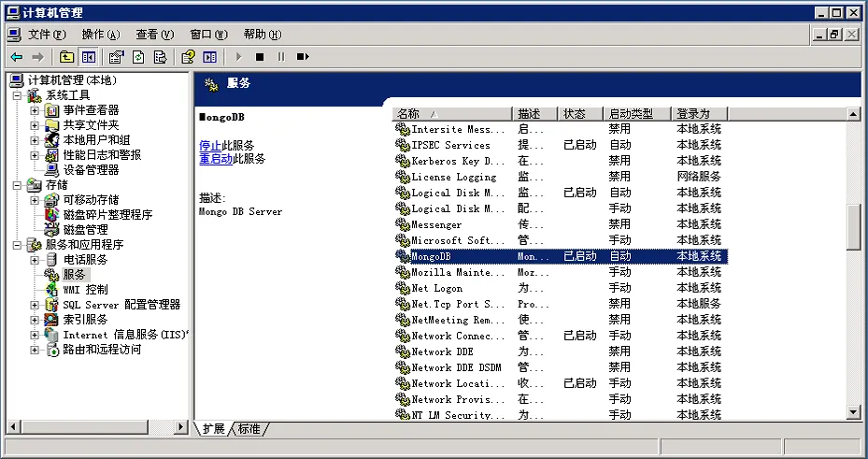Viewport: 868px width, 459px height.
Task: Select the Mozilla Mainte... service row
Action: [560, 272]
